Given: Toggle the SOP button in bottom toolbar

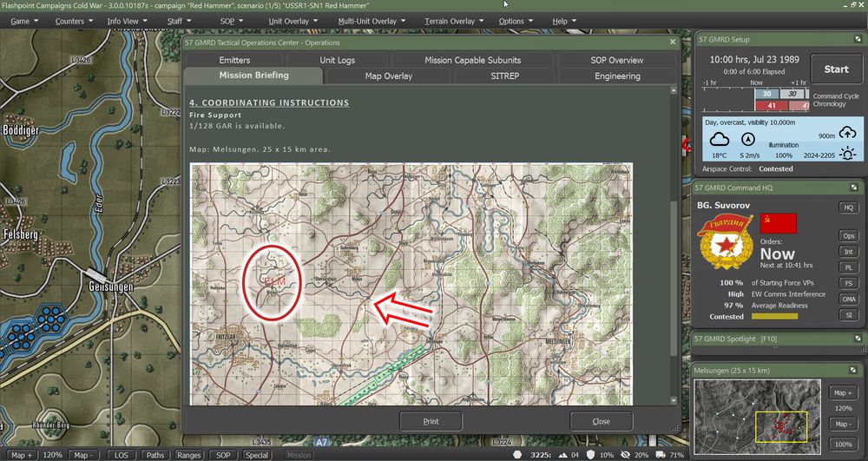Looking at the screenshot, I should [222, 455].
